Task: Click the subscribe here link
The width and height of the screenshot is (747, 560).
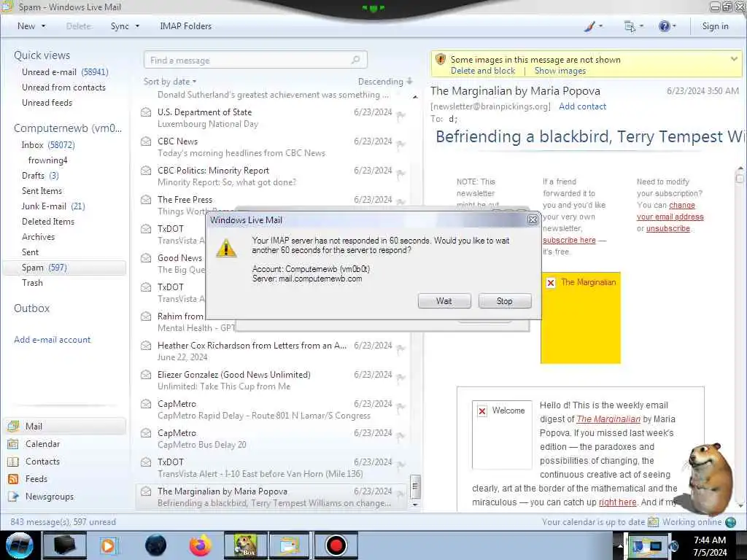Action: pos(569,240)
